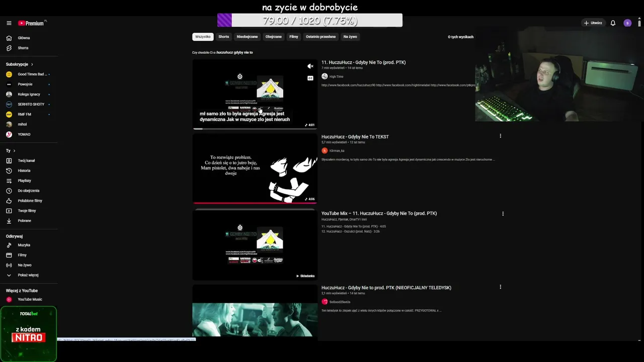Open options menu for HuczuHucz TEKST video

500,136
